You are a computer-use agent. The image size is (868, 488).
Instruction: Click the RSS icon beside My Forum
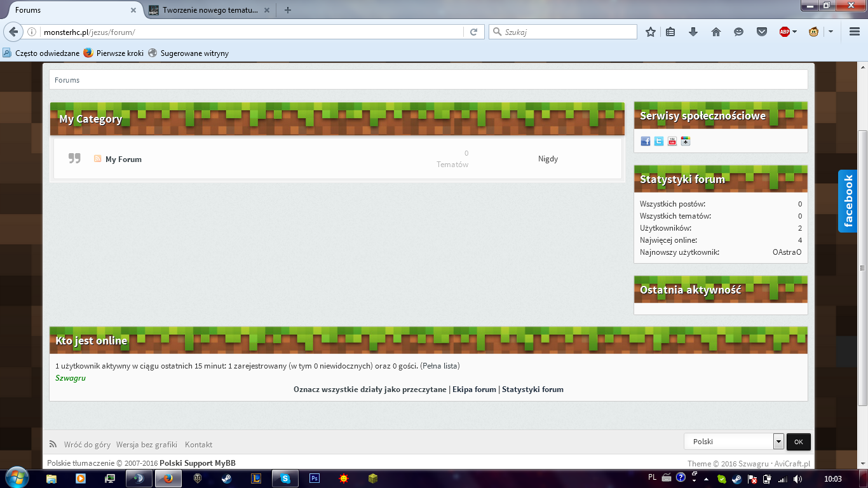[98, 158]
